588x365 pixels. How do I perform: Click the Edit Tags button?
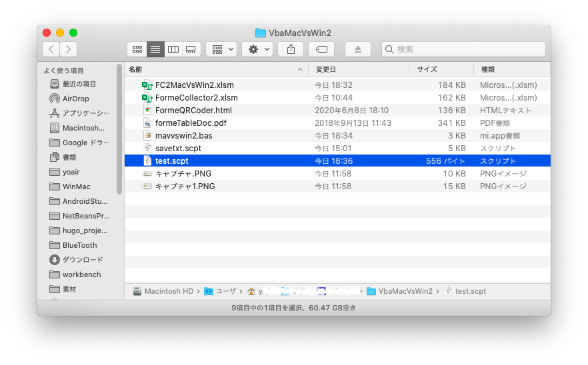point(321,49)
